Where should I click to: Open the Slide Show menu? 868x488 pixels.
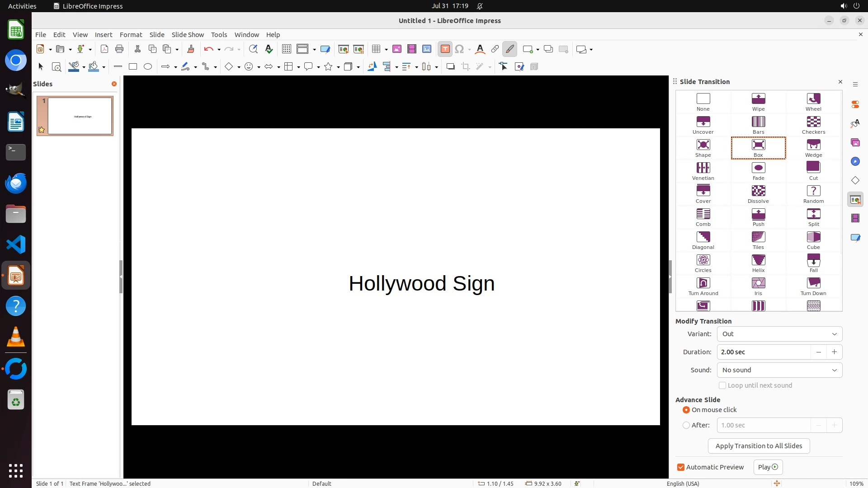point(188,35)
